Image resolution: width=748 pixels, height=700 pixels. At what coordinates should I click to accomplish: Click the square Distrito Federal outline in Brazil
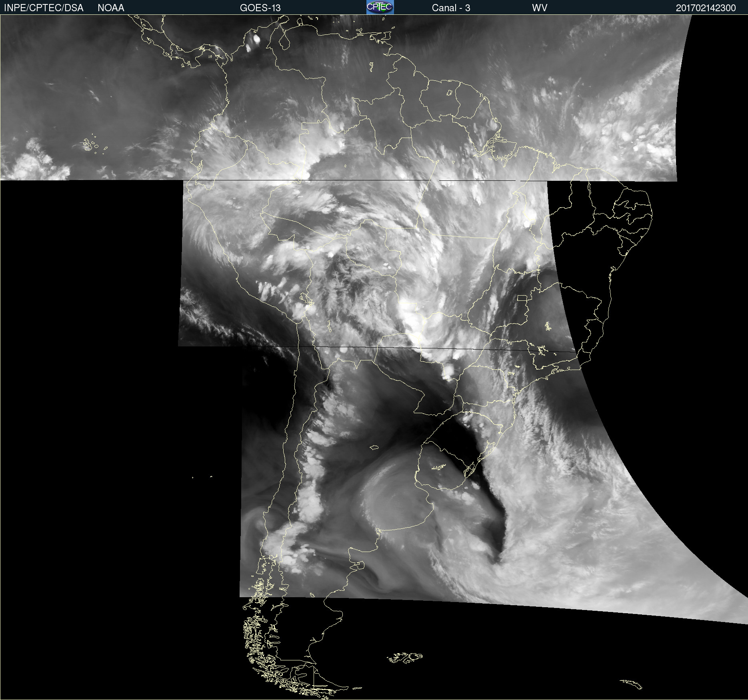(522, 298)
